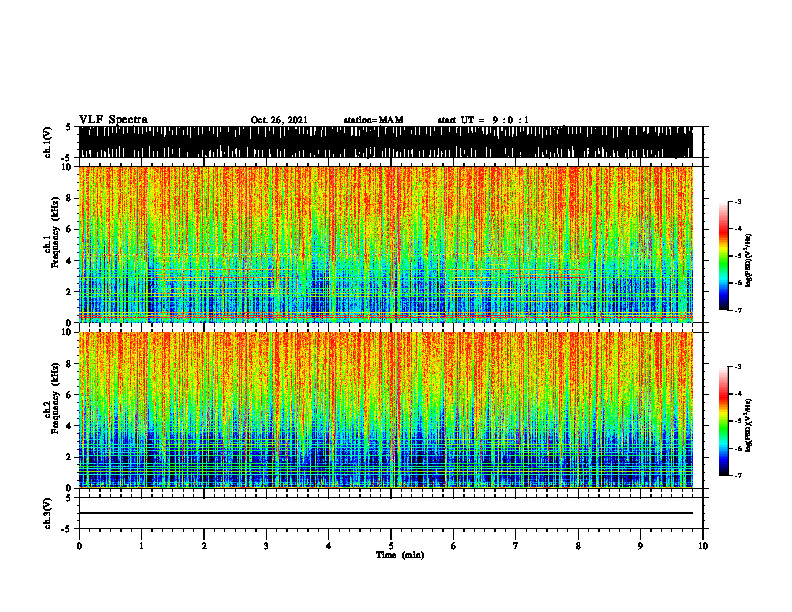Click the ch.1 spectrogram plot area

pos(385,244)
